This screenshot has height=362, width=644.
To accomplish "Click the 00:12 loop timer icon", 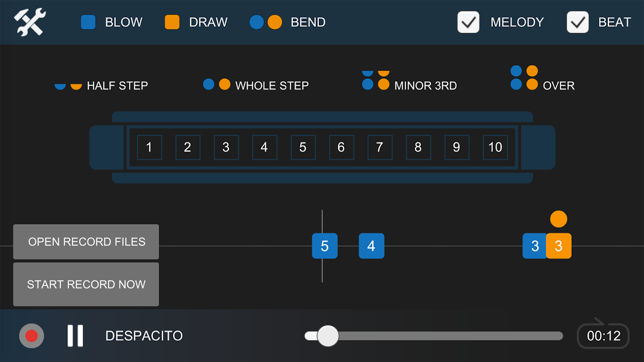I will [603, 335].
